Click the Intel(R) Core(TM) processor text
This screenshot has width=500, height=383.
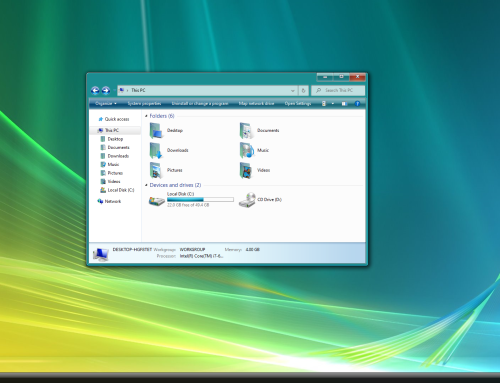[202, 256]
